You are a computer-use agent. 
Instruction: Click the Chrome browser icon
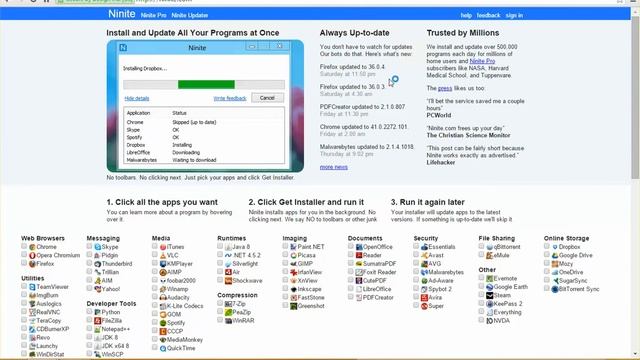tap(32, 247)
